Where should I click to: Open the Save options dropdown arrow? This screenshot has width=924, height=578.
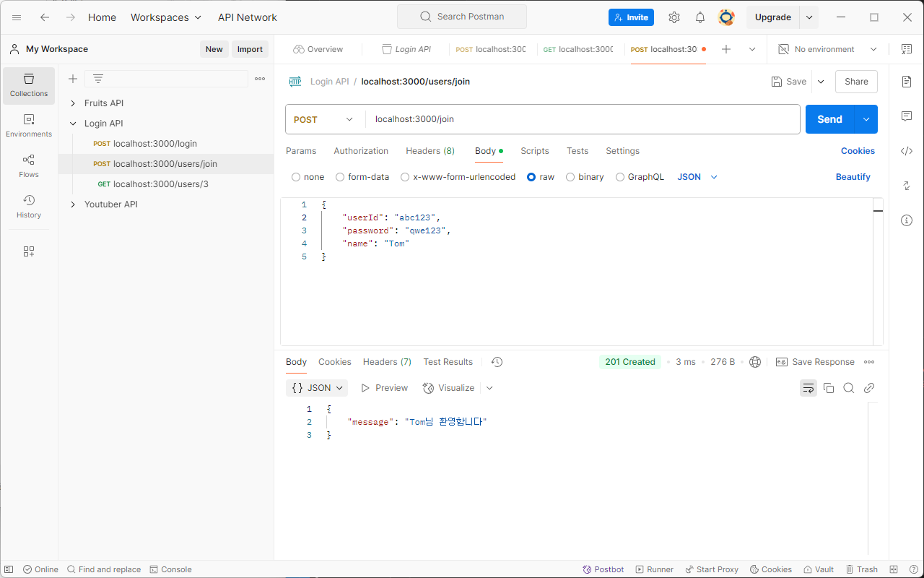click(821, 82)
